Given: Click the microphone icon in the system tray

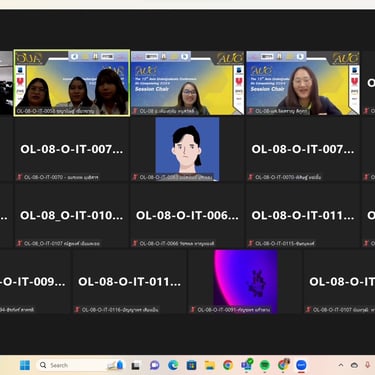Looking at the screenshot, I should (368, 365).
